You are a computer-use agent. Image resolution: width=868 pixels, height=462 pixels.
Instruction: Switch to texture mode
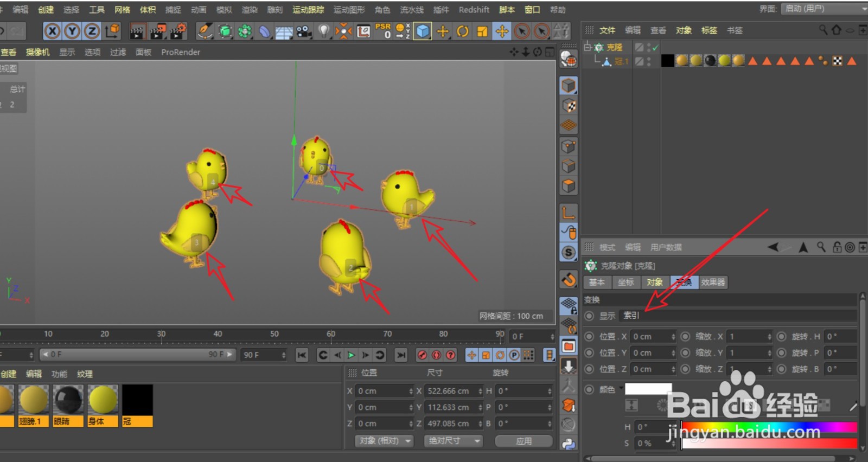point(569,106)
